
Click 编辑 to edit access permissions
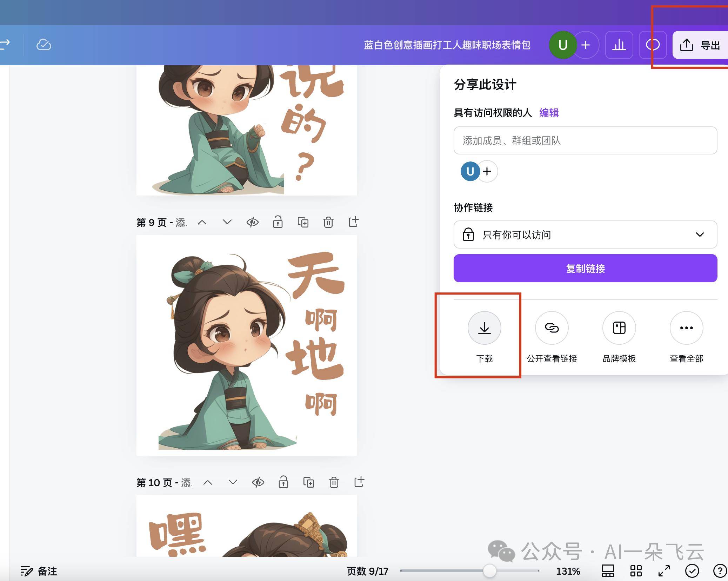tap(549, 113)
